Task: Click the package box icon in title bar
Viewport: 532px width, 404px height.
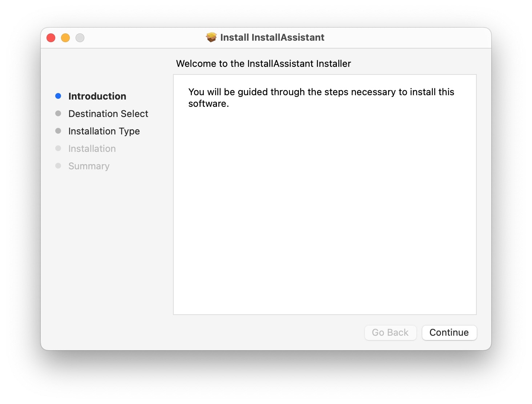Action: [211, 37]
